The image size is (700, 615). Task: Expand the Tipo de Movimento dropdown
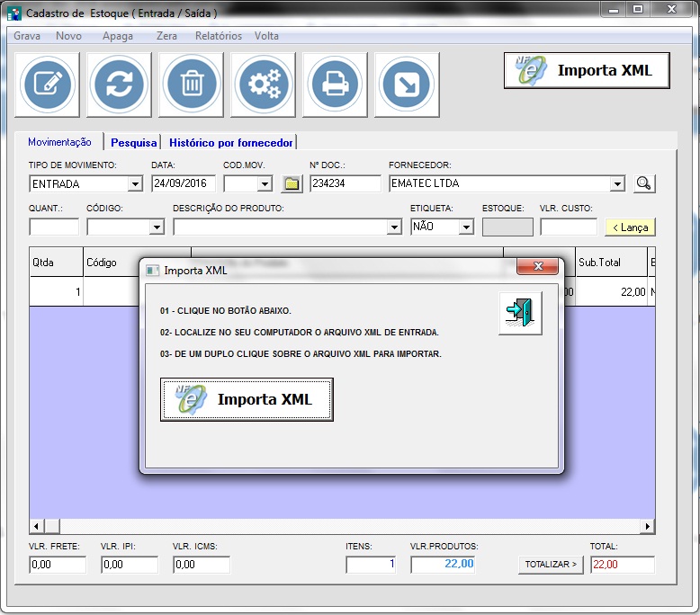click(135, 184)
